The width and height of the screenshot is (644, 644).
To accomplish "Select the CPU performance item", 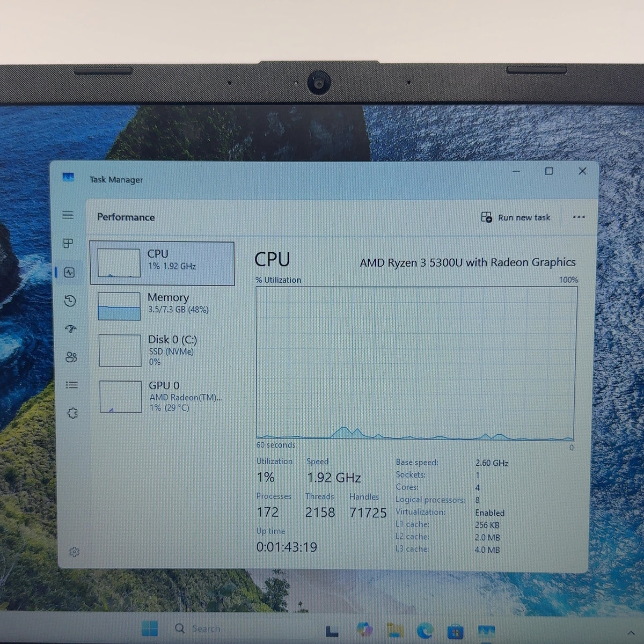I will tap(162, 264).
